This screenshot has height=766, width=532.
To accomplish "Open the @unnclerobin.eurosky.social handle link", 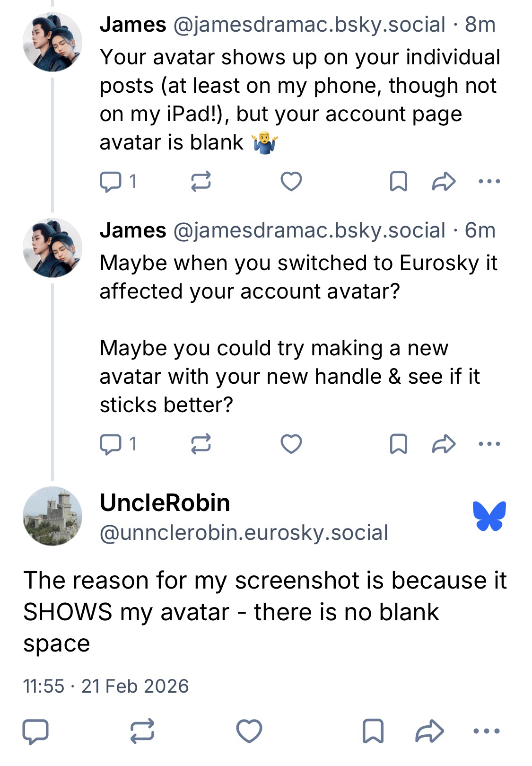I will pyautogui.click(x=244, y=533).
